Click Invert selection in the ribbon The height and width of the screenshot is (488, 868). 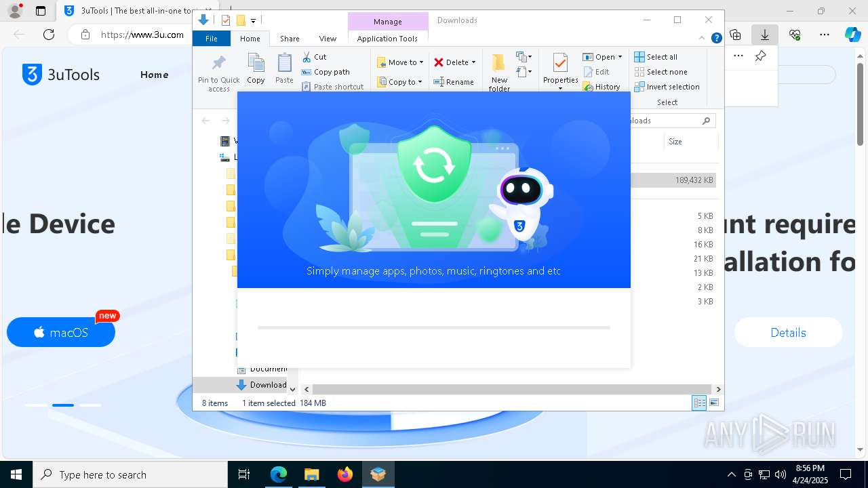[667, 87]
